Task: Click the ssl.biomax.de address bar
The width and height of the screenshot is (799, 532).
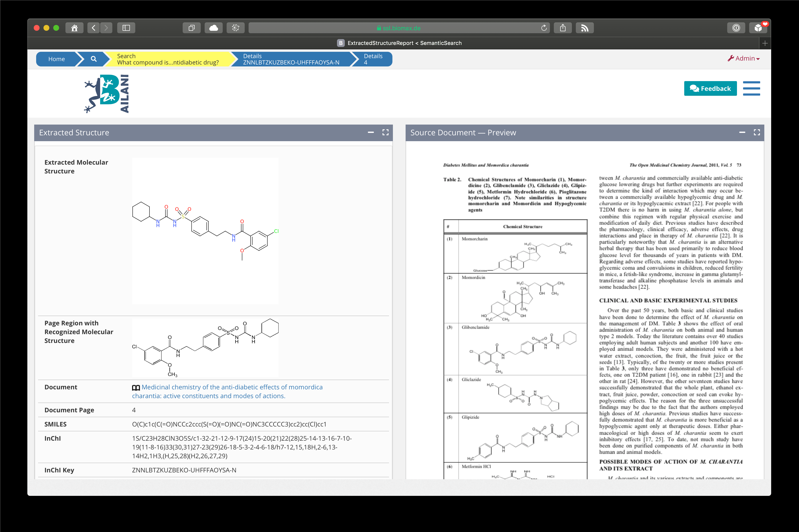Action: click(x=399, y=28)
